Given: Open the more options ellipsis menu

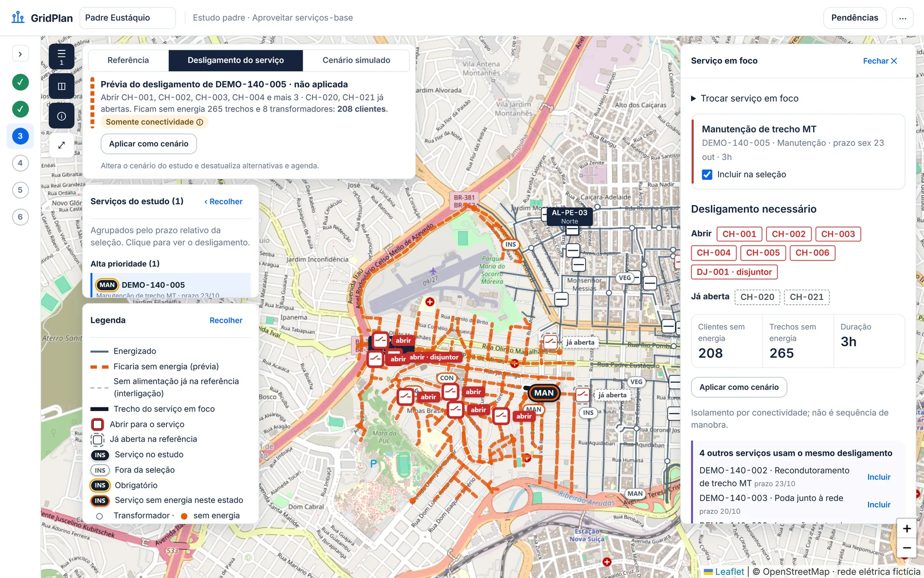Looking at the screenshot, I should point(902,18).
